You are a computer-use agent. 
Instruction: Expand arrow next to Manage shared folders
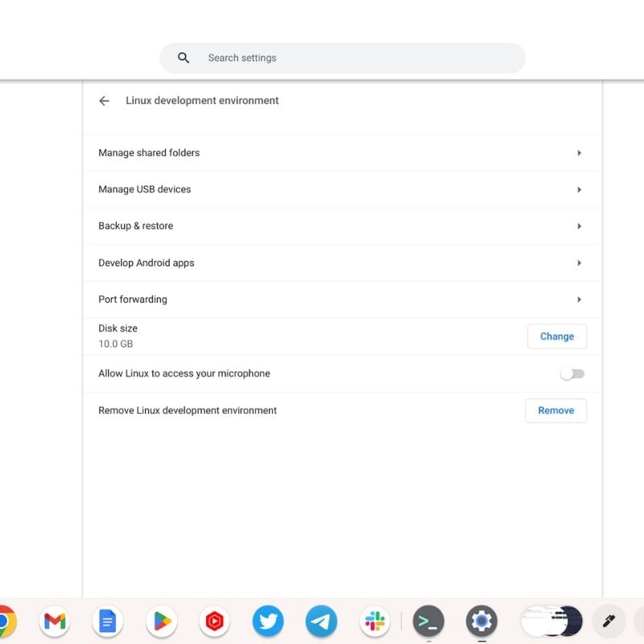(579, 153)
